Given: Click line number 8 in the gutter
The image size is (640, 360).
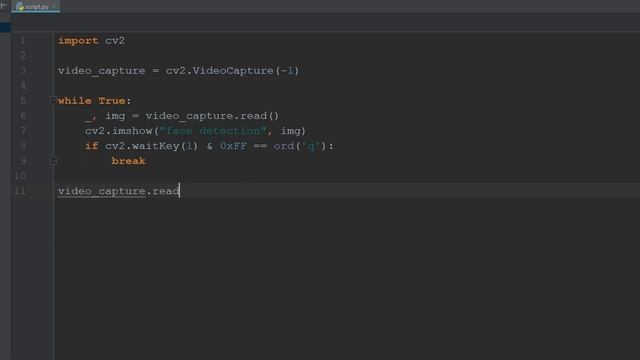Looking at the screenshot, I should [23, 146].
